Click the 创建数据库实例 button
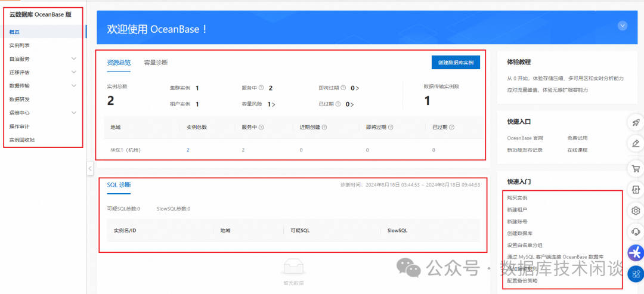The width and height of the screenshot is (644, 294). 456,63
